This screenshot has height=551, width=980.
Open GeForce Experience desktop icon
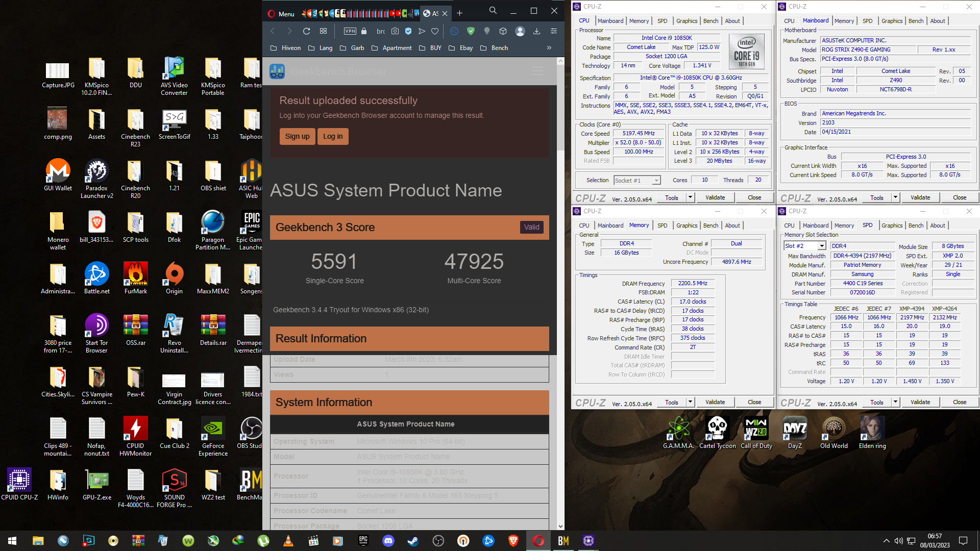coord(213,436)
